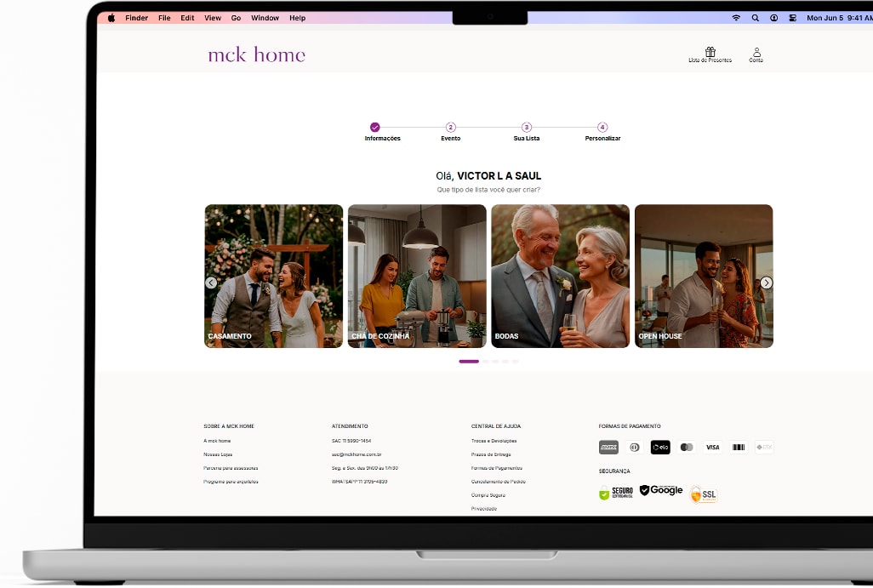Click the Mastercard payment icon
Image resolution: width=873 pixels, height=588 pixels.
[687, 448]
